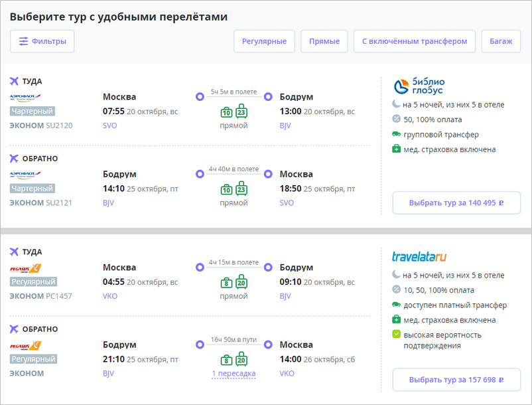Viewport: 532px width, 405px height.
Task: Click the 23 kg baggage icon for flight SU2120
Action: (241, 112)
